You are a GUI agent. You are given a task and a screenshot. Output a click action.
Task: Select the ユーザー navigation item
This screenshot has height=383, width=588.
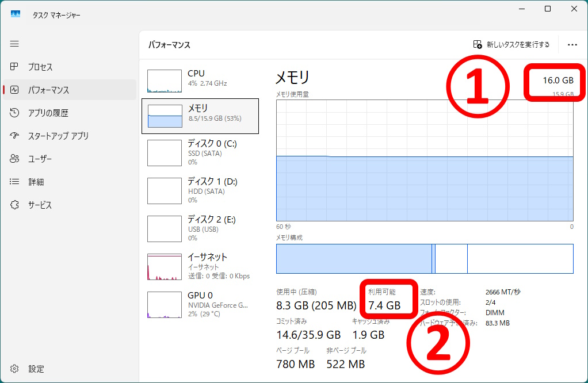(70, 159)
